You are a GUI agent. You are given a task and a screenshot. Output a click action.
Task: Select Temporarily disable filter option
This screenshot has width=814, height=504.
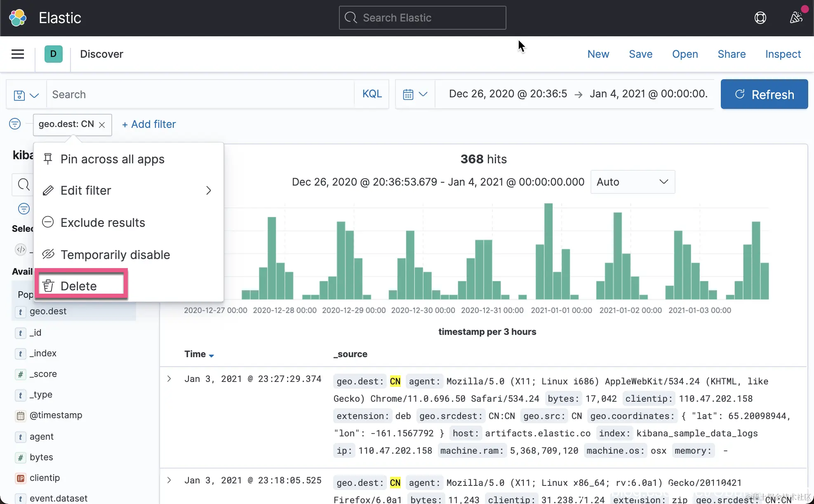click(x=115, y=255)
